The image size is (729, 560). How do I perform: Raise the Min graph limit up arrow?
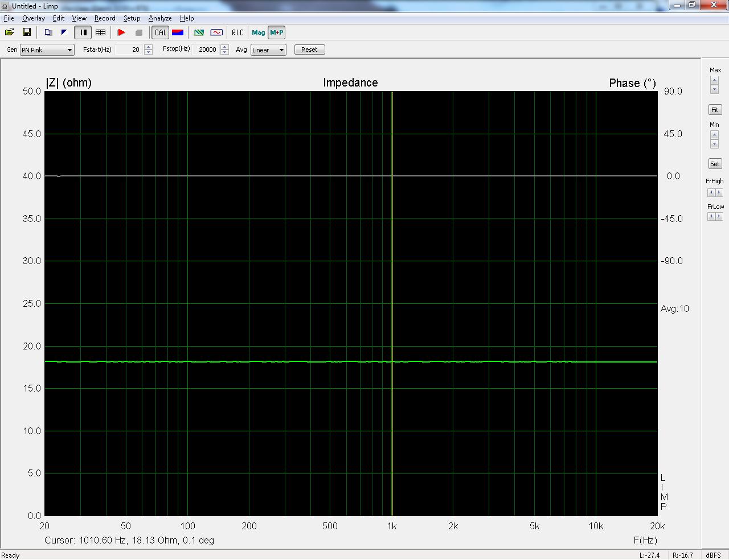[x=714, y=135]
